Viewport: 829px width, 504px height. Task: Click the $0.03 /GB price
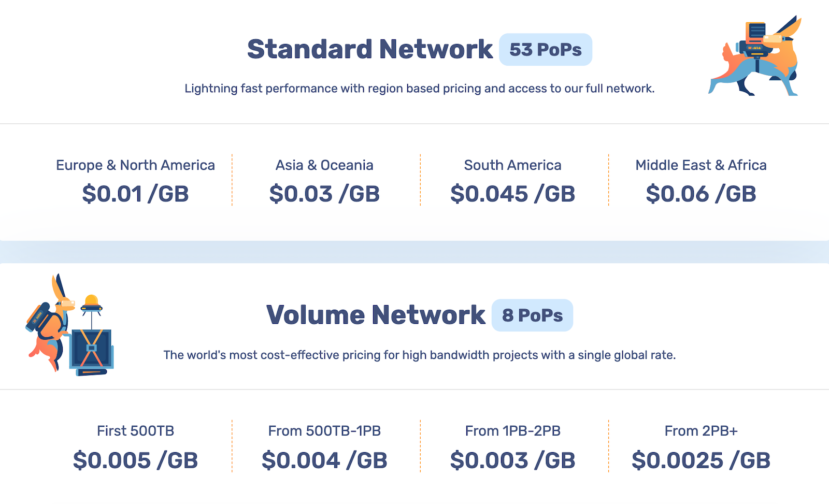(324, 194)
